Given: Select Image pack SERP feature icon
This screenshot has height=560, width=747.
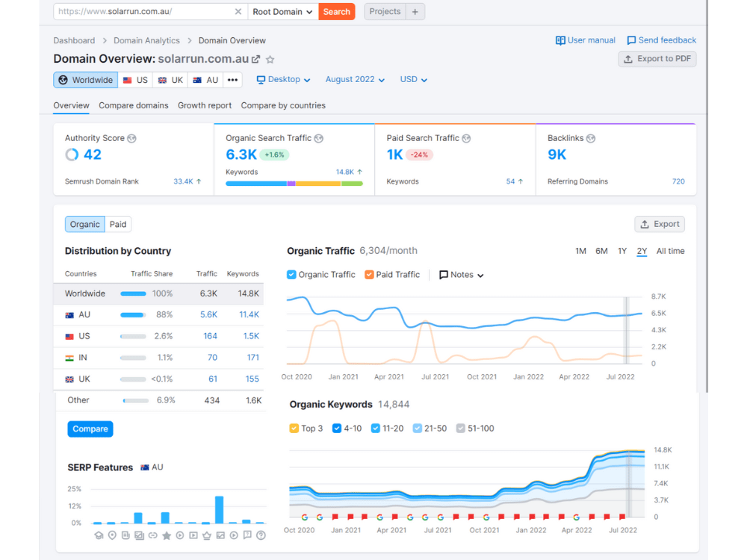Looking at the screenshot, I should [x=139, y=535].
